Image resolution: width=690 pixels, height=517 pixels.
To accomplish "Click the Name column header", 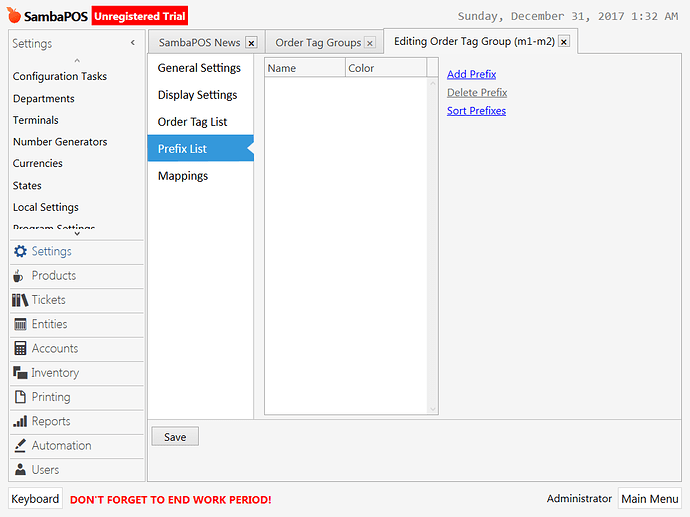I will [x=305, y=68].
